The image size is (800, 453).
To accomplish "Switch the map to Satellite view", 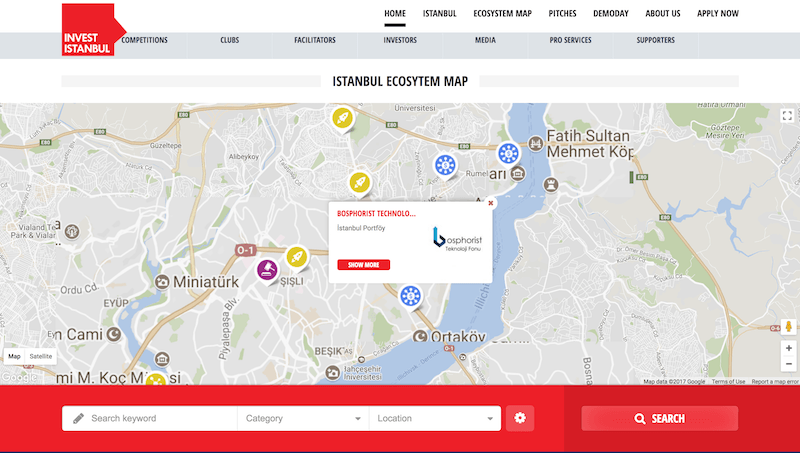I will coord(41,356).
